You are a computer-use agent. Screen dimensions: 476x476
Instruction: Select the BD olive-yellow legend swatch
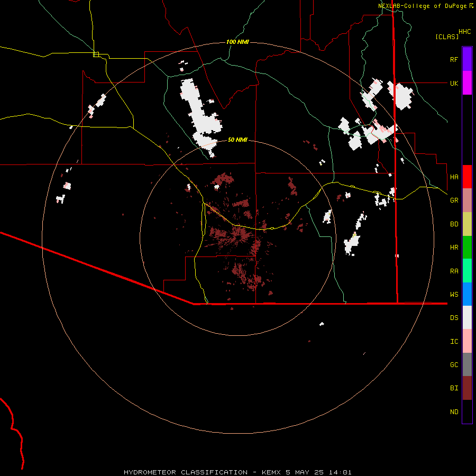point(467,224)
